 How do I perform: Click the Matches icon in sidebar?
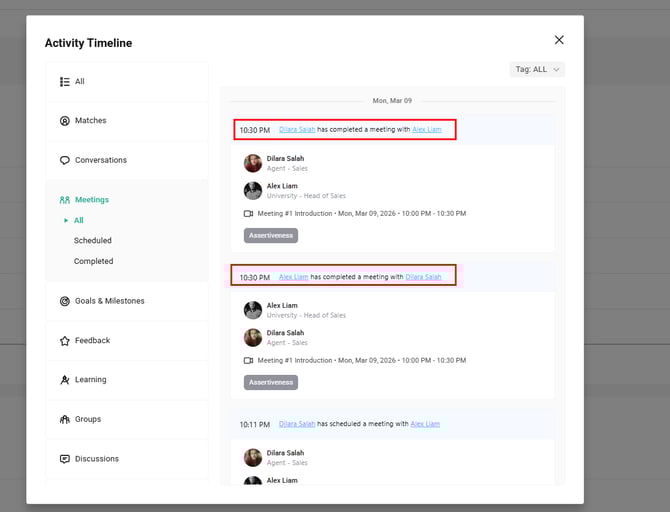click(x=65, y=121)
